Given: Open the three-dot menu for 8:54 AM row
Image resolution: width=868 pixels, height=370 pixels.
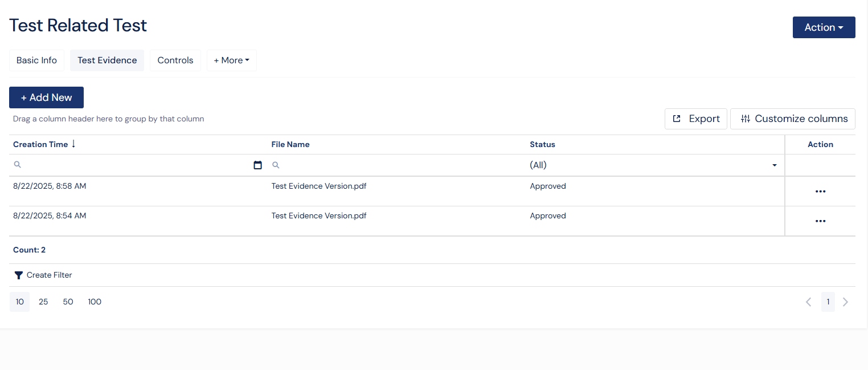Looking at the screenshot, I should pyautogui.click(x=820, y=221).
